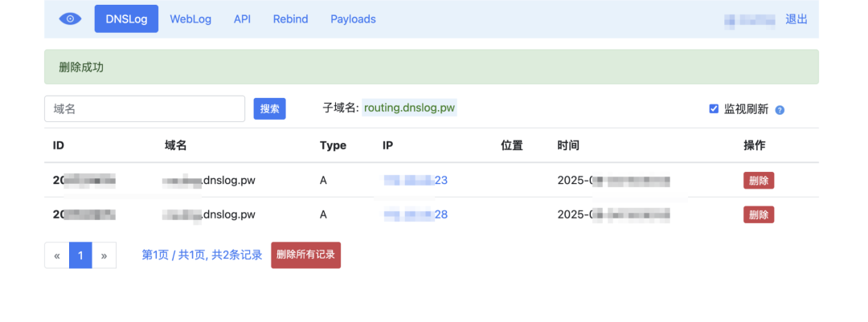This screenshot has width=868, height=322.
Task: Click the 操作 column header
Action: (x=755, y=145)
